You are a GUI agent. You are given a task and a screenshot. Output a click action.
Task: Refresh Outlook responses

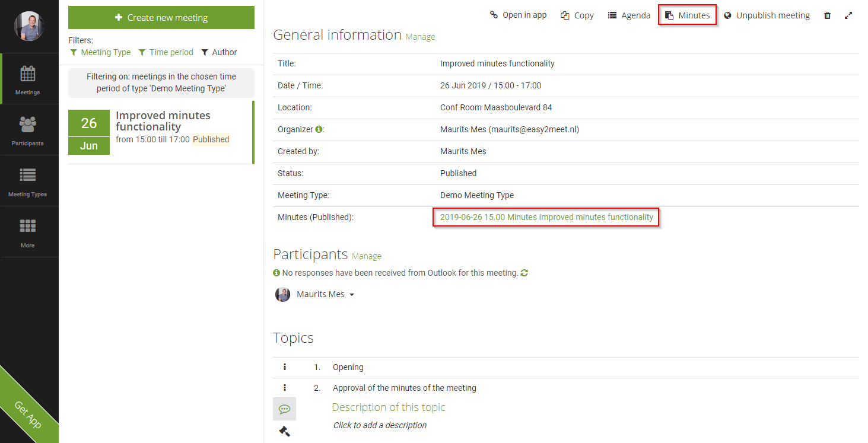(x=524, y=273)
